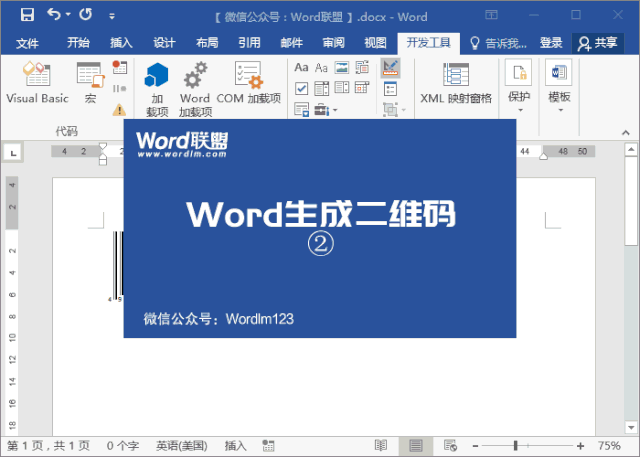
Task: Insert a date picker content control
Action: point(362,87)
